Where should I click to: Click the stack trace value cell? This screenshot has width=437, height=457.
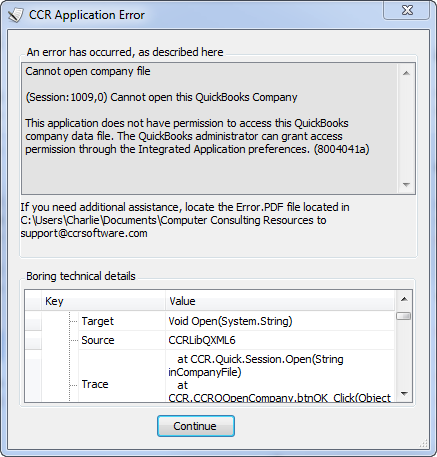(x=280, y=376)
